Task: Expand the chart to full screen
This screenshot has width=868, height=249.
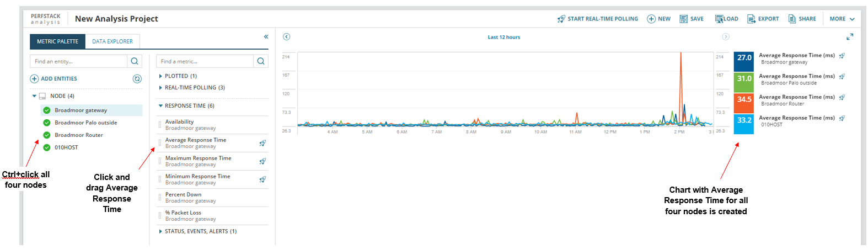Action: pyautogui.click(x=850, y=37)
